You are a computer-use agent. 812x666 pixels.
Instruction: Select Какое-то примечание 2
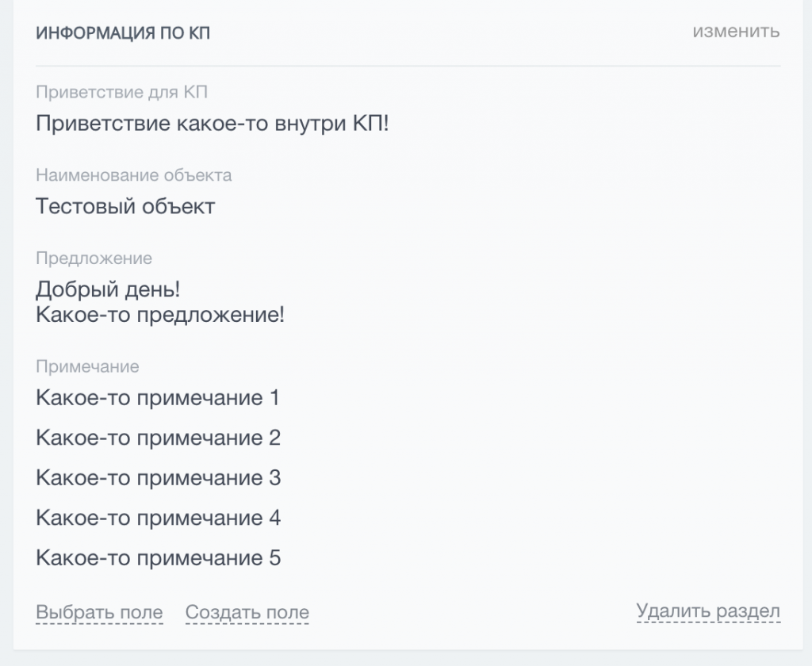click(156, 437)
